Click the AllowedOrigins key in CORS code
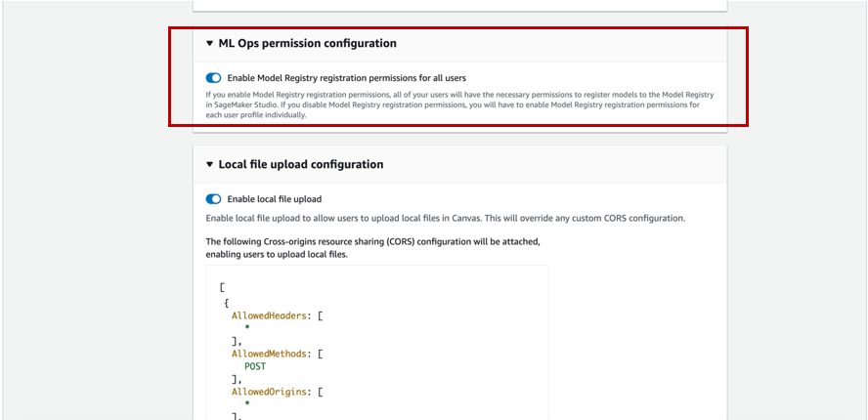Screen dimensions: 868x420 (269, 393)
